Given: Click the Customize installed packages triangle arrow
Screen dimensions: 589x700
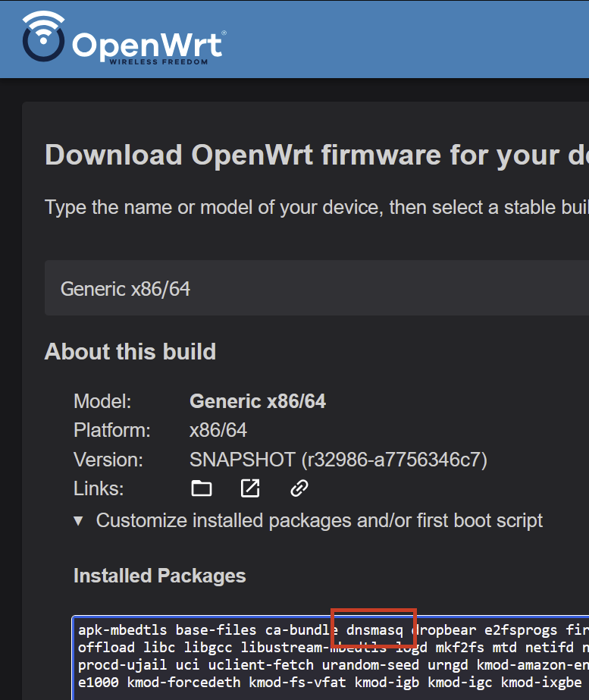Looking at the screenshot, I should click(78, 522).
